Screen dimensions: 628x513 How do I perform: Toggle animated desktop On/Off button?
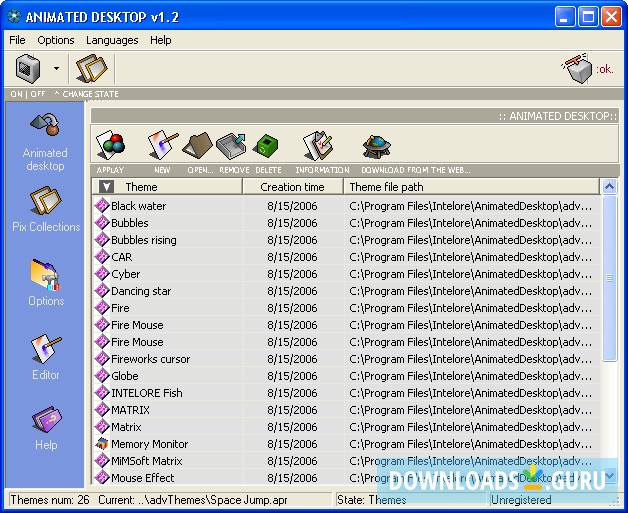pos(28,69)
